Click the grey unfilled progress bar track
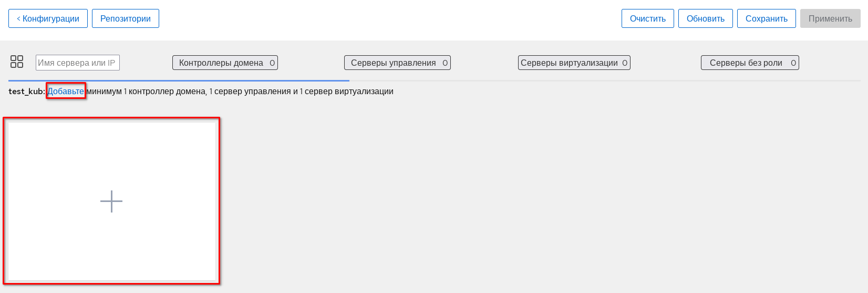The height and width of the screenshot is (293, 868). 604,80
